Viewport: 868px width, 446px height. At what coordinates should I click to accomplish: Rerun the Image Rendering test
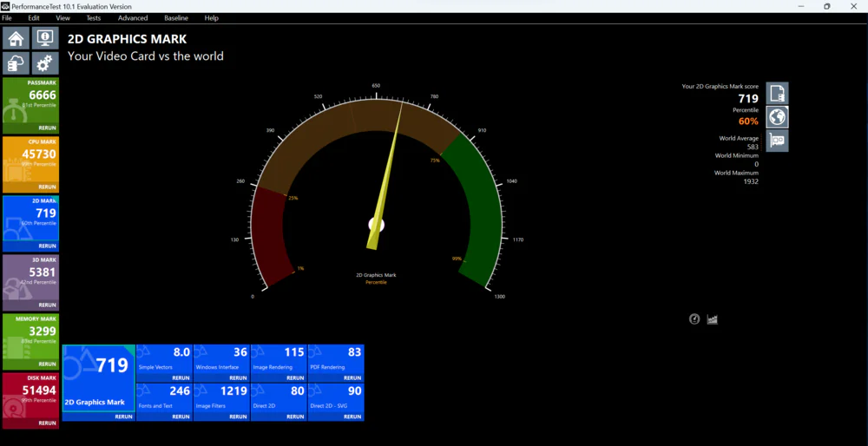coord(295,378)
